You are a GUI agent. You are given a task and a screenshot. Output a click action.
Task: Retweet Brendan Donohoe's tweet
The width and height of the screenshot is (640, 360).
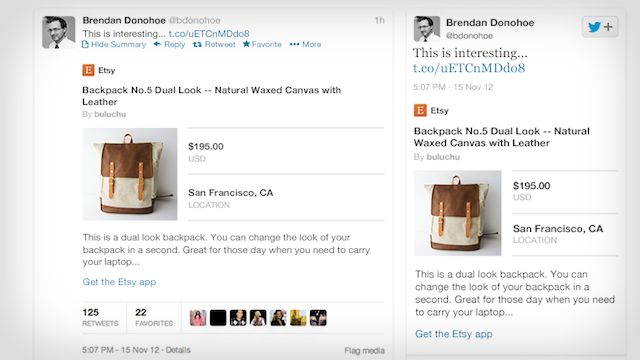214,44
